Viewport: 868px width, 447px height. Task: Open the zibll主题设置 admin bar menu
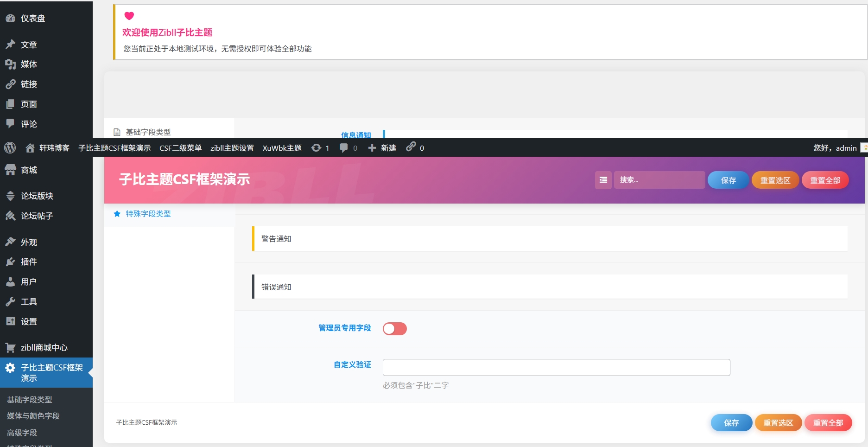click(232, 148)
